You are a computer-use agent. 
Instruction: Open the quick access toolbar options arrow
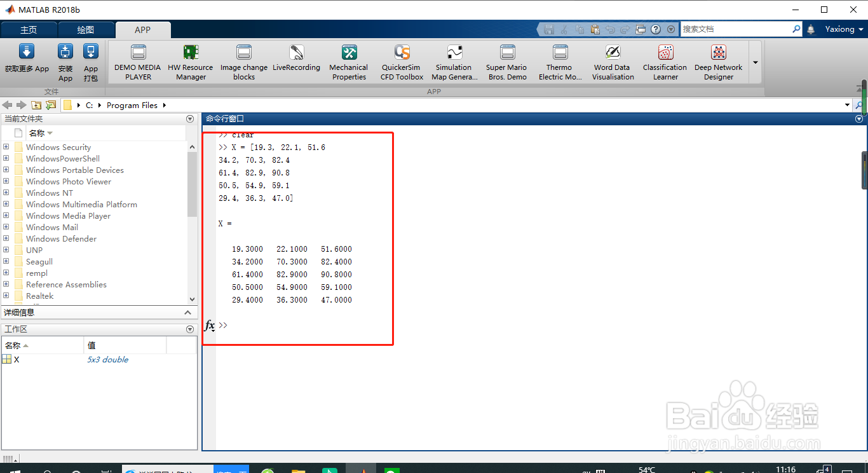click(x=671, y=29)
